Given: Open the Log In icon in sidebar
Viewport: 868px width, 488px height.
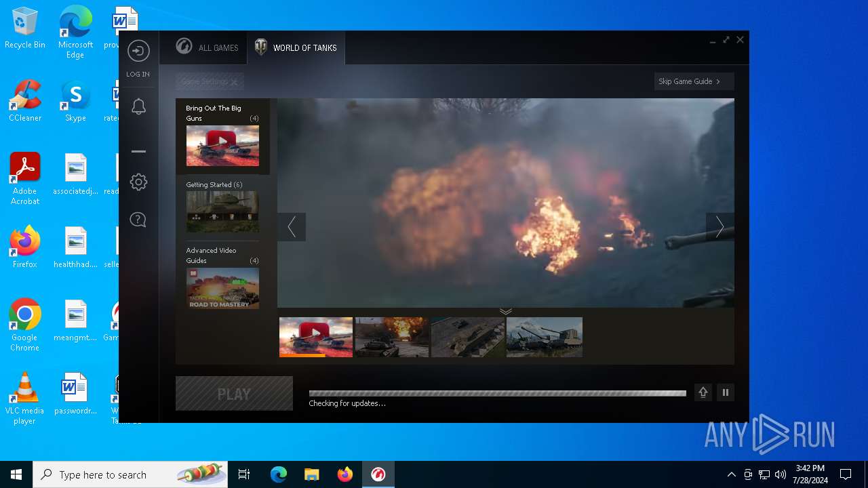Looking at the screenshot, I should (x=138, y=52).
